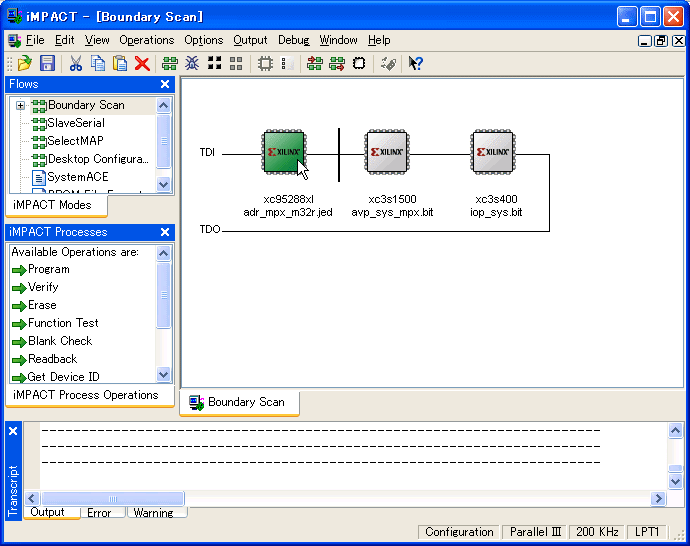The width and height of the screenshot is (690, 546).
Task: Click the Cut scissors icon
Action: coord(76,63)
